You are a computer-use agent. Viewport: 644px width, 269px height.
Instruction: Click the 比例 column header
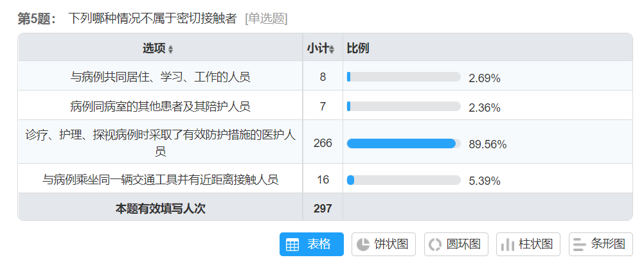(357, 49)
